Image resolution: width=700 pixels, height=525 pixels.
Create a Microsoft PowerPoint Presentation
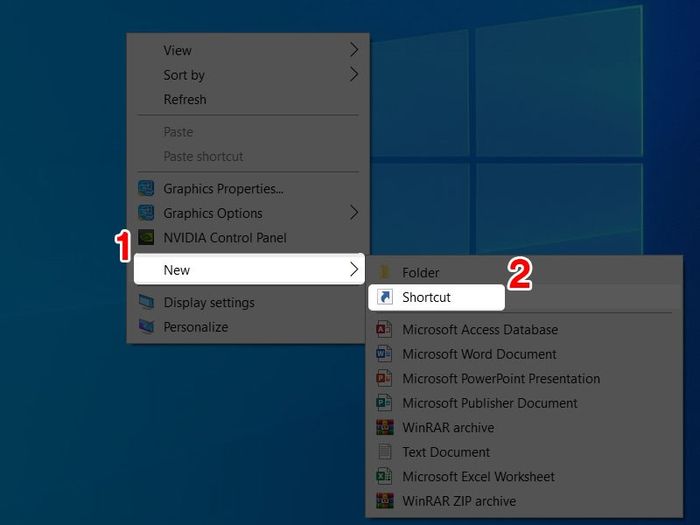click(x=524, y=379)
